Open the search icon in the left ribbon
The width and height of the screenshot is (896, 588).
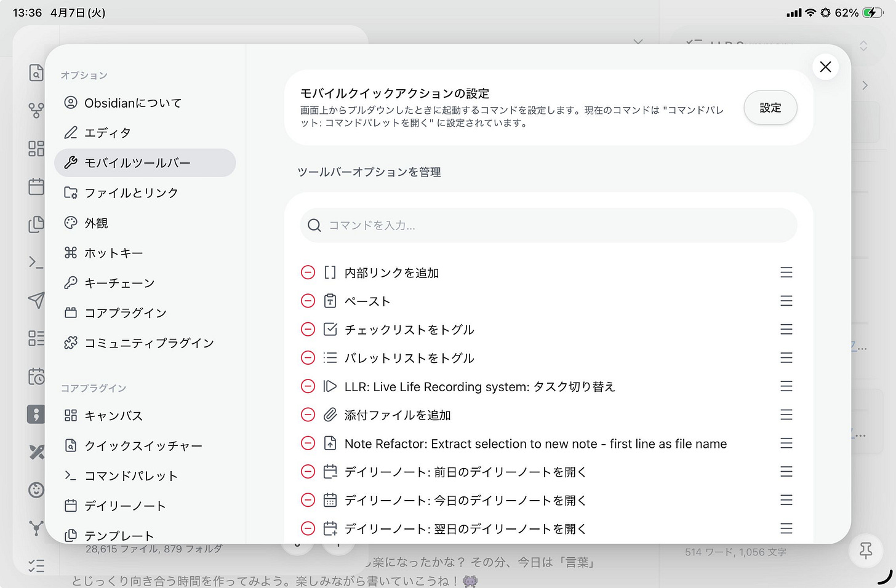36,73
